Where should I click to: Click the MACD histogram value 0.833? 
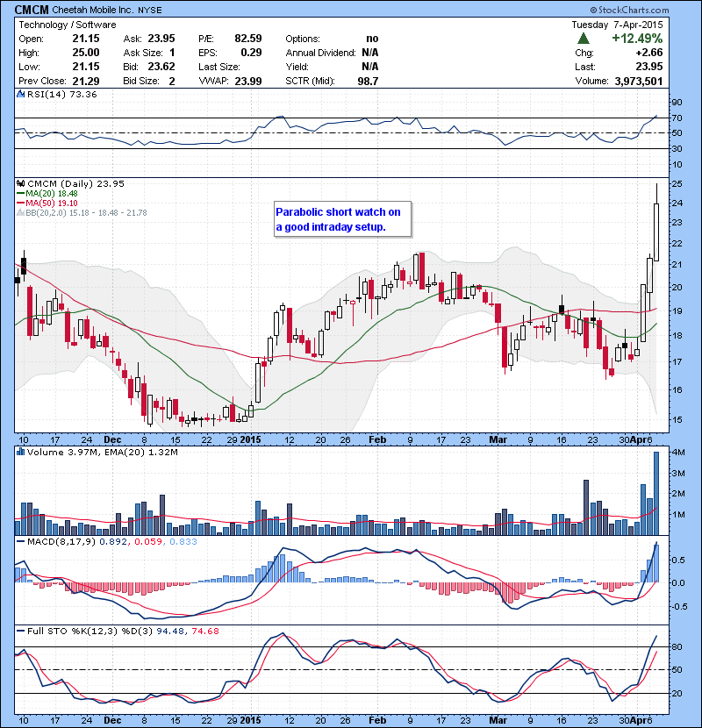point(183,541)
